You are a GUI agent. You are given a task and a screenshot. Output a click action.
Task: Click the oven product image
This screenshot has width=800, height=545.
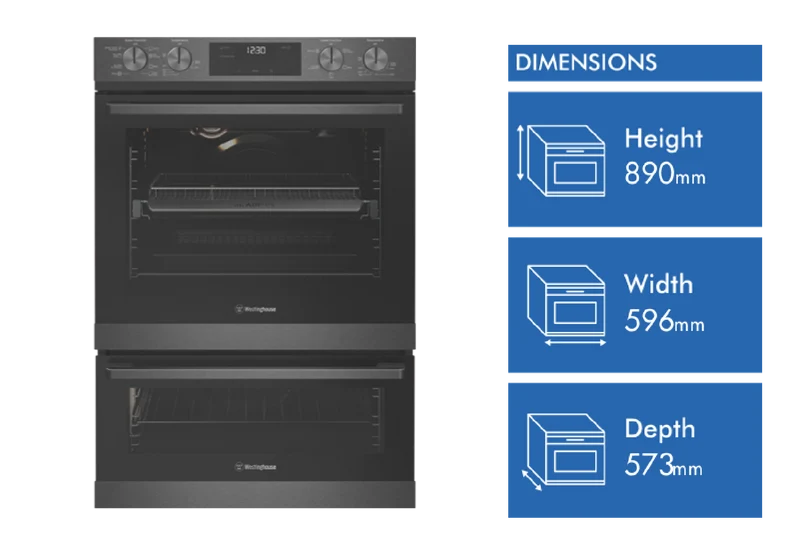point(255,272)
